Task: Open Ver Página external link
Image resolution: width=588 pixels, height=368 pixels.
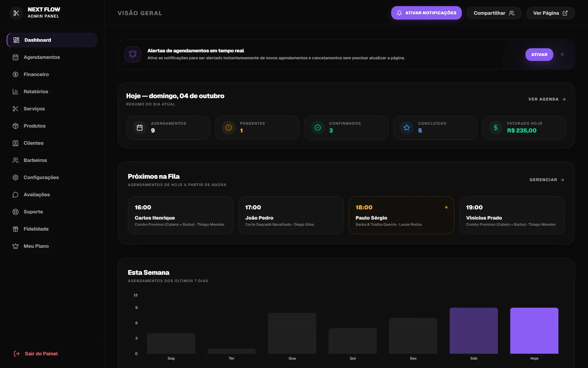Action: coord(551,13)
